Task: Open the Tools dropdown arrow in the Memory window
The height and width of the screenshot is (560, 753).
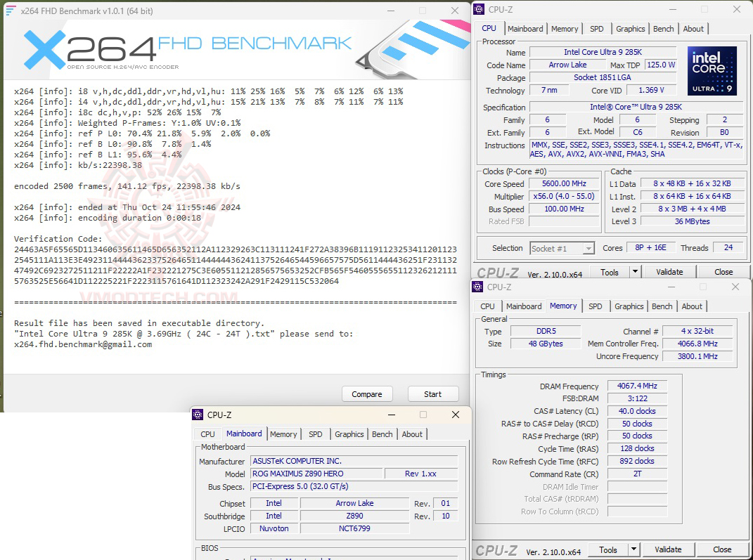Action: 633,549
